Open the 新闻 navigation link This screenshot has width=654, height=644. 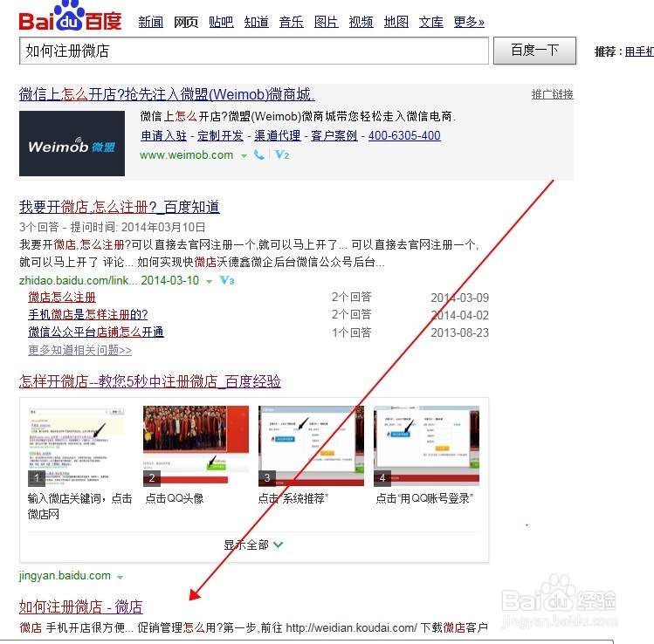(x=150, y=22)
